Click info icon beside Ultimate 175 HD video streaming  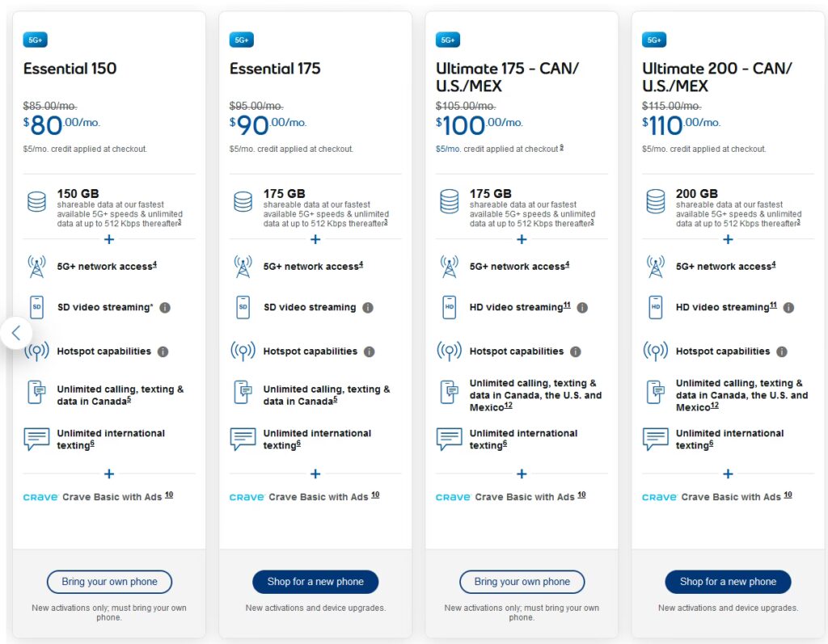pos(582,308)
